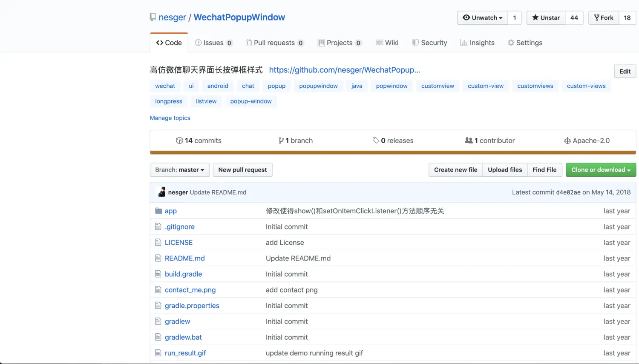Click the listview topic tag
This screenshot has height=364, width=639.
coord(206,101)
